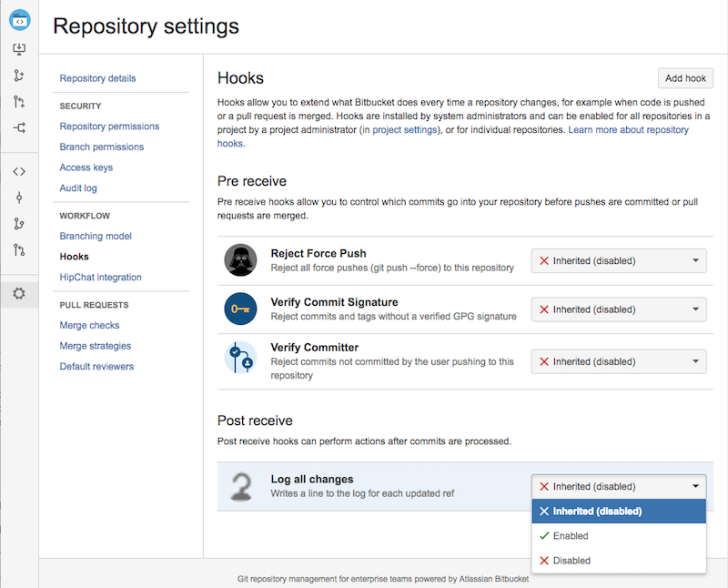
Task: Open Verify Committer status dropdown
Action: [x=619, y=361]
